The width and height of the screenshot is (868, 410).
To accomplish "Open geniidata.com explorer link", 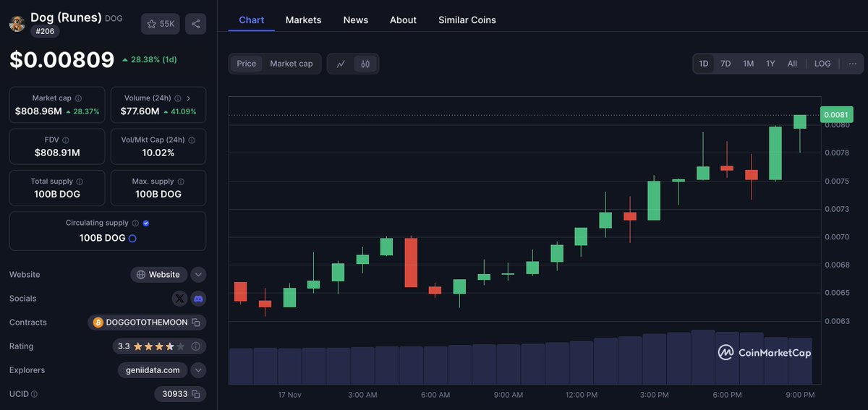I will click(152, 370).
